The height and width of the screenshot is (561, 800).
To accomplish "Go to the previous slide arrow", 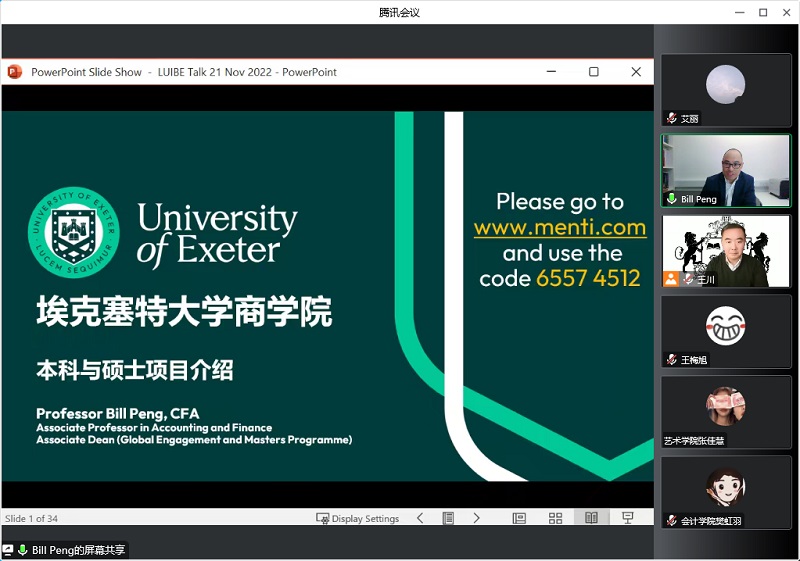I will coord(420,518).
